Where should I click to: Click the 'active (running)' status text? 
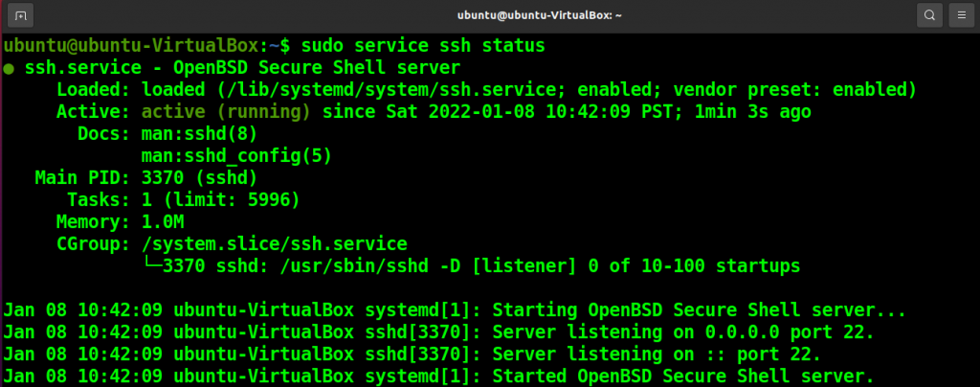point(226,112)
